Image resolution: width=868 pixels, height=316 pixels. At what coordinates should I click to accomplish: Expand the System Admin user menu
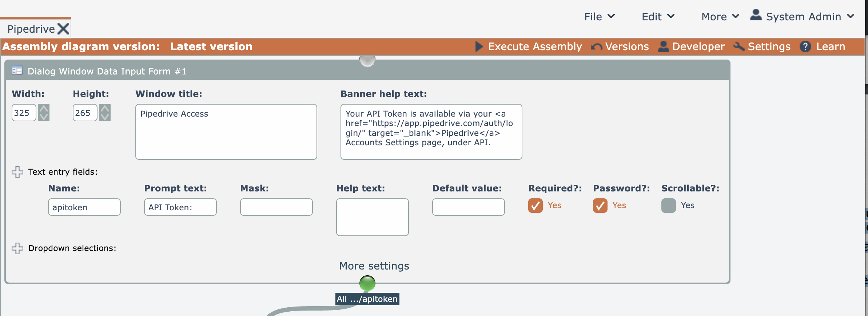pyautogui.click(x=803, y=17)
